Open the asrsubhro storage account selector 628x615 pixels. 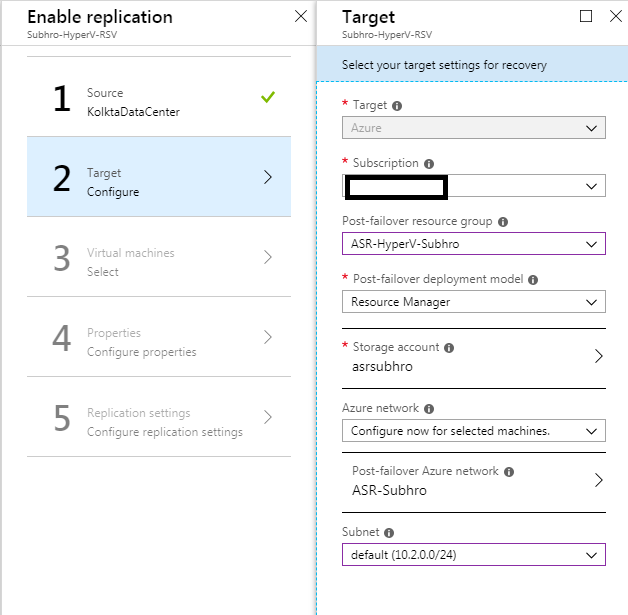(x=473, y=357)
